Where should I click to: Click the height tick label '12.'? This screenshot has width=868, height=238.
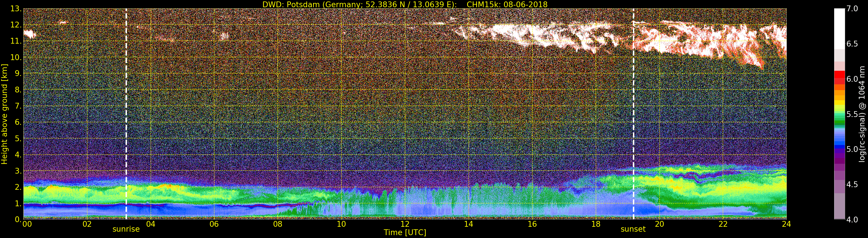16,25
